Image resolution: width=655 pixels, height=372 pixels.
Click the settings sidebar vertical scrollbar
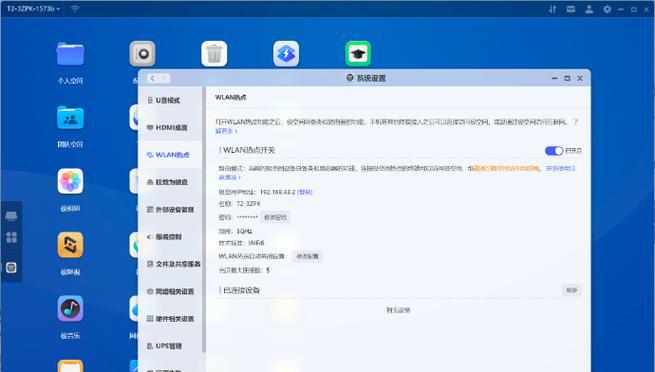(204, 220)
